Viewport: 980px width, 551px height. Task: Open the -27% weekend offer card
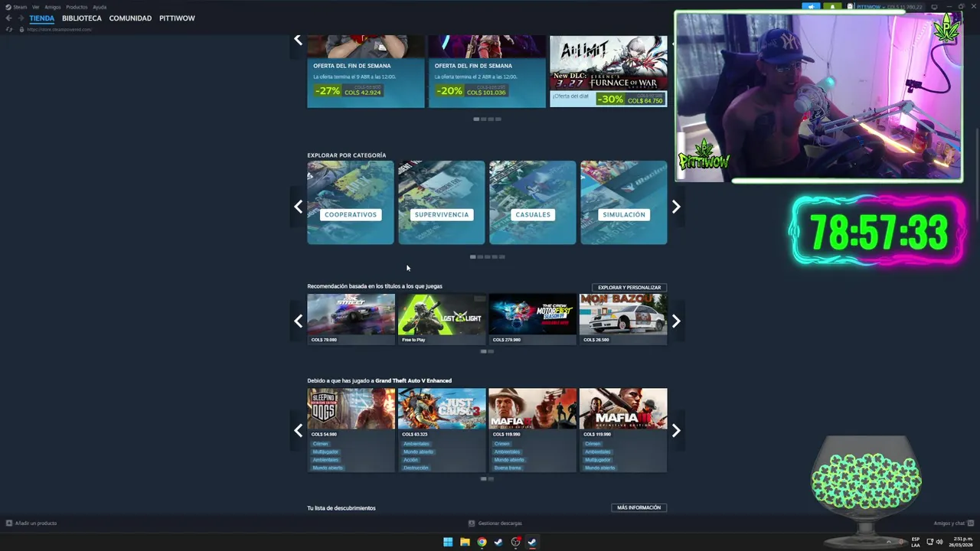(x=365, y=71)
